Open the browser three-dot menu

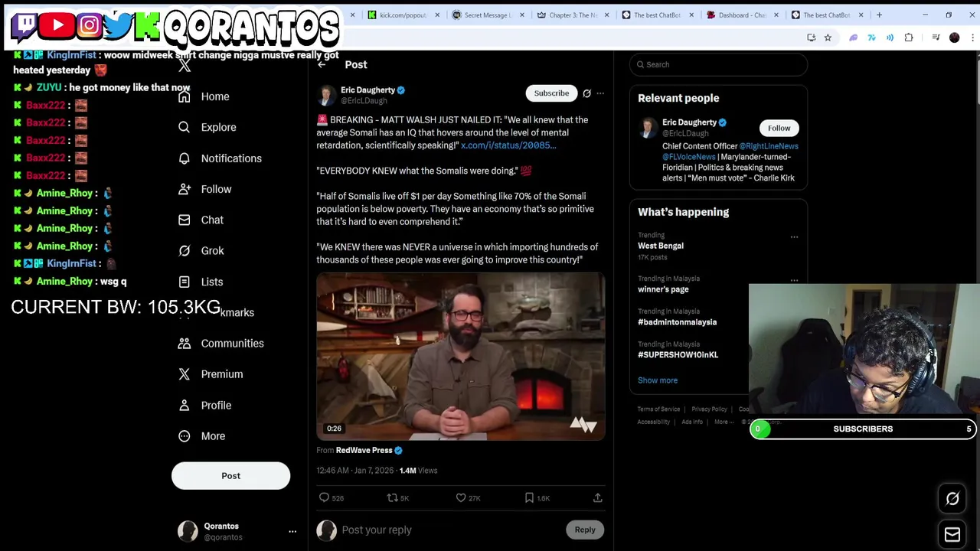[971, 37]
